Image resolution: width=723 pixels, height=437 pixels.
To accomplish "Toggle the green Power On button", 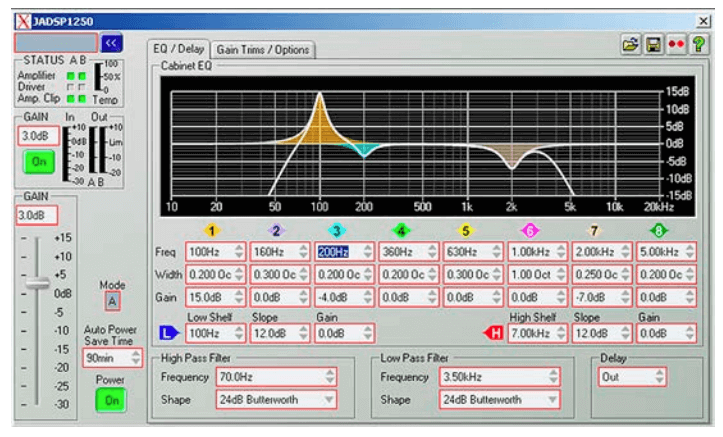I will tap(111, 400).
